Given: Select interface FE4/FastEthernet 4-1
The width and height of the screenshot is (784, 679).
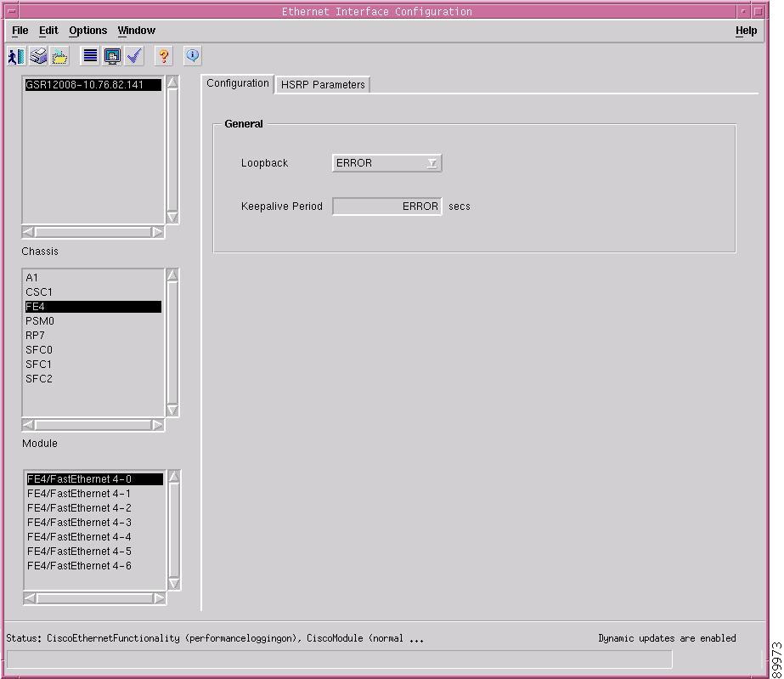Looking at the screenshot, I should pyautogui.click(x=94, y=494).
